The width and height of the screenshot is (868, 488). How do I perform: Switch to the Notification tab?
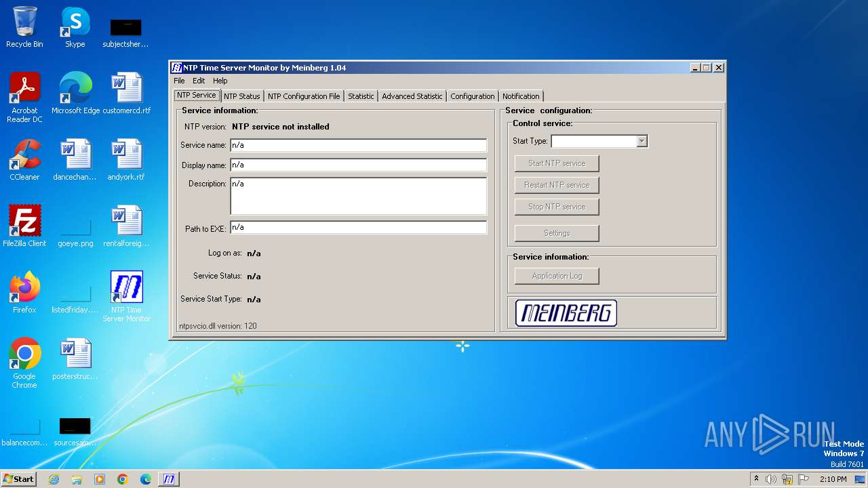(521, 96)
